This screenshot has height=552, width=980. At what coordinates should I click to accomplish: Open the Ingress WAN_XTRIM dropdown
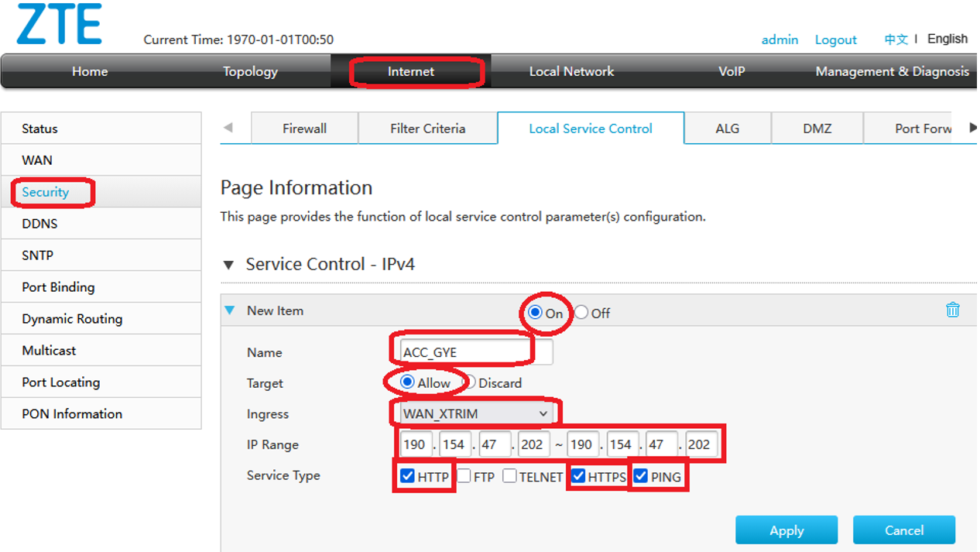475,413
